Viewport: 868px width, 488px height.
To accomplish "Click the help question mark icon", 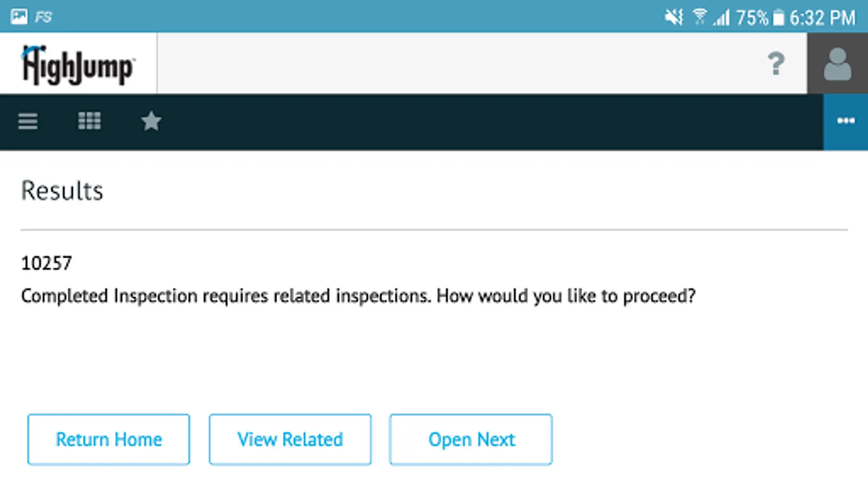I will pyautogui.click(x=776, y=63).
